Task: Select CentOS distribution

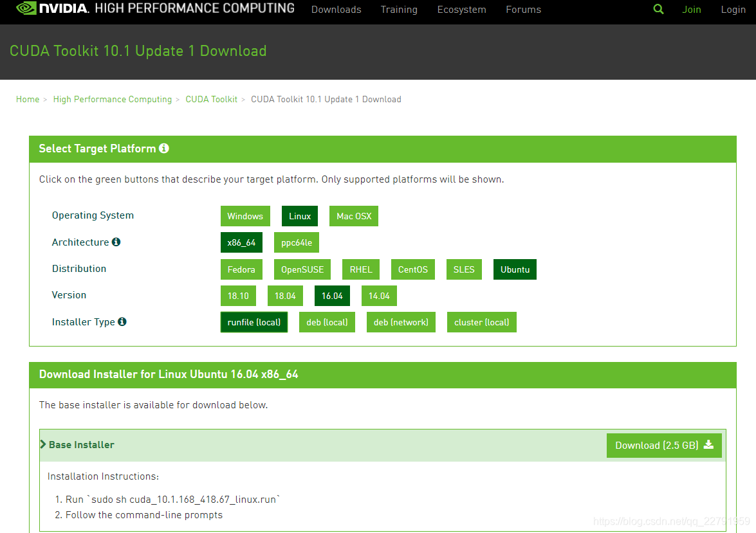Action: [412, 269]
